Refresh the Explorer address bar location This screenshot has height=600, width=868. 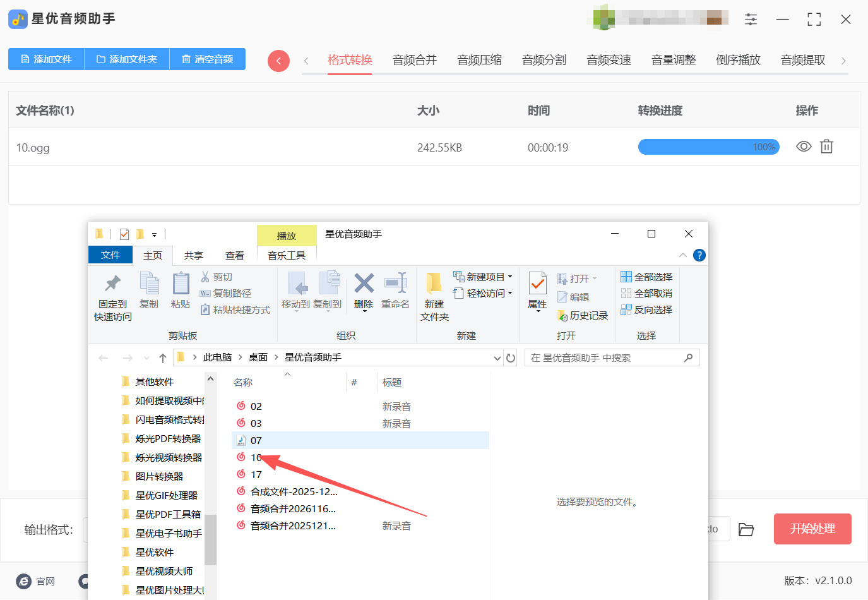(x=511, y=358)
